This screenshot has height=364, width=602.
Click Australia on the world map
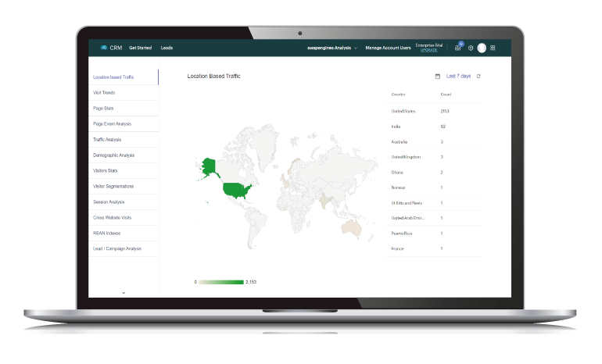pyautogui.click(x=352, y=228)
